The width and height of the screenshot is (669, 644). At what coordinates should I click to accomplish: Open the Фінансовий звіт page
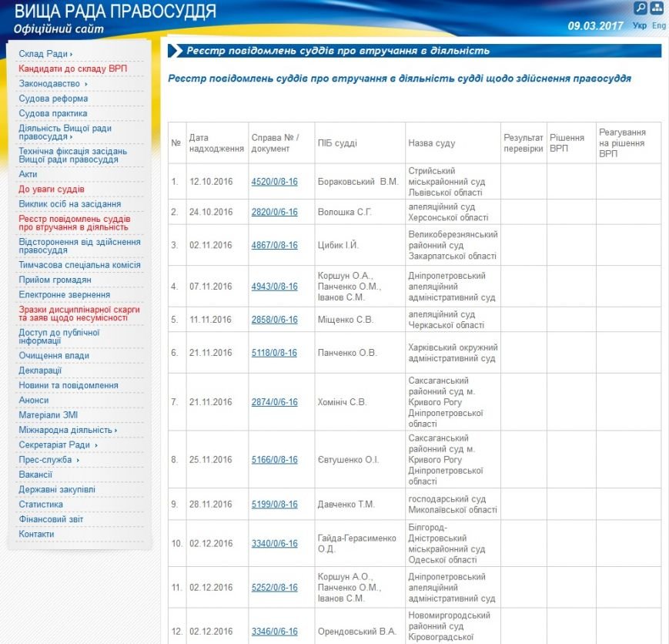click(51, 520)
